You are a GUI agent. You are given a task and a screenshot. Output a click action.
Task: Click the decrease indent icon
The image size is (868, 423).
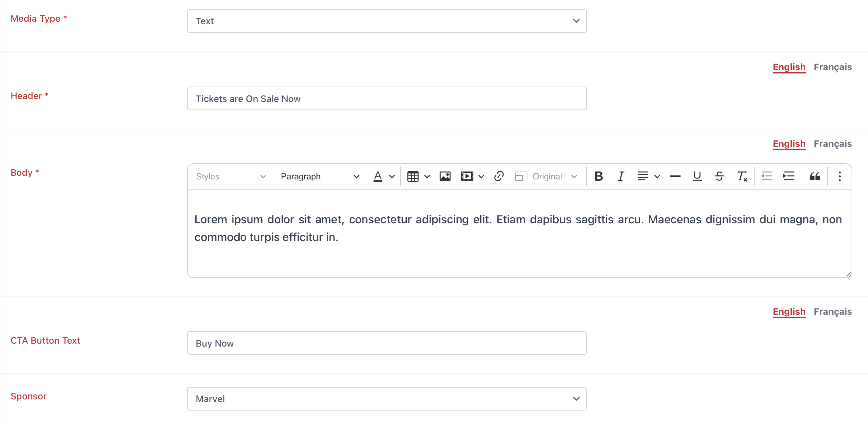click(x=767, y=176)
